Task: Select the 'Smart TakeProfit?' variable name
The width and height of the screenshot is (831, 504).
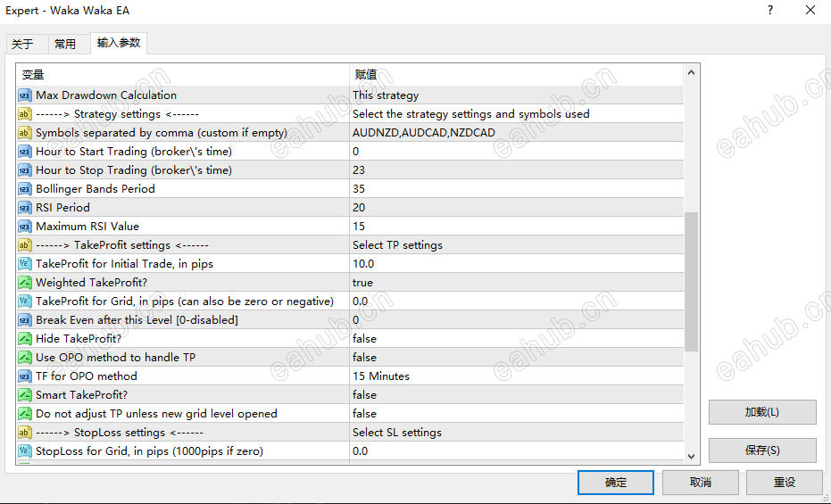Action: [81, 394]
